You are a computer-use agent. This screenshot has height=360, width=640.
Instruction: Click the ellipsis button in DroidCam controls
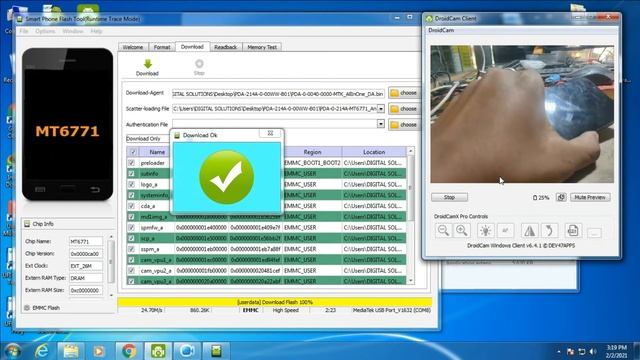pos(594,233)
